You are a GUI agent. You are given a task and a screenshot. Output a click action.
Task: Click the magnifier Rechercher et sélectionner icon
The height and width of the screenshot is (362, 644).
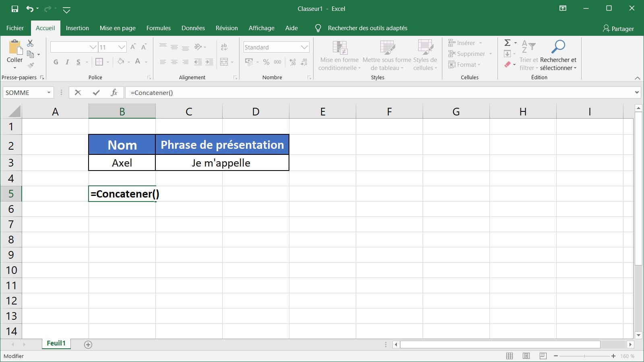point(559,46)
